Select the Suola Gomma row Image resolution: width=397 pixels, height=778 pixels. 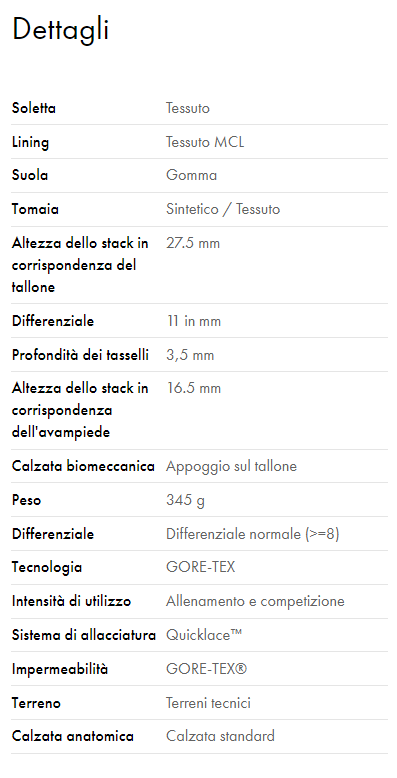point(199,176)
